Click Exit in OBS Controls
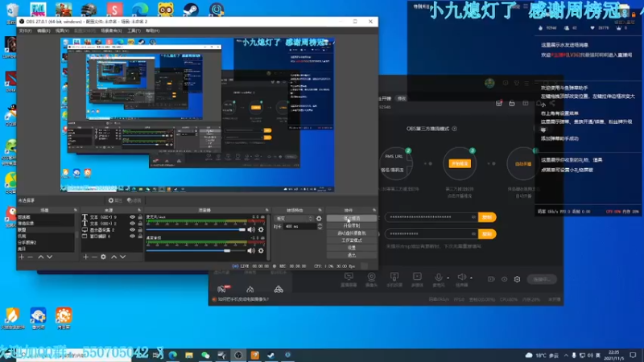Screen dimensions: 644x362 point(352,255)
